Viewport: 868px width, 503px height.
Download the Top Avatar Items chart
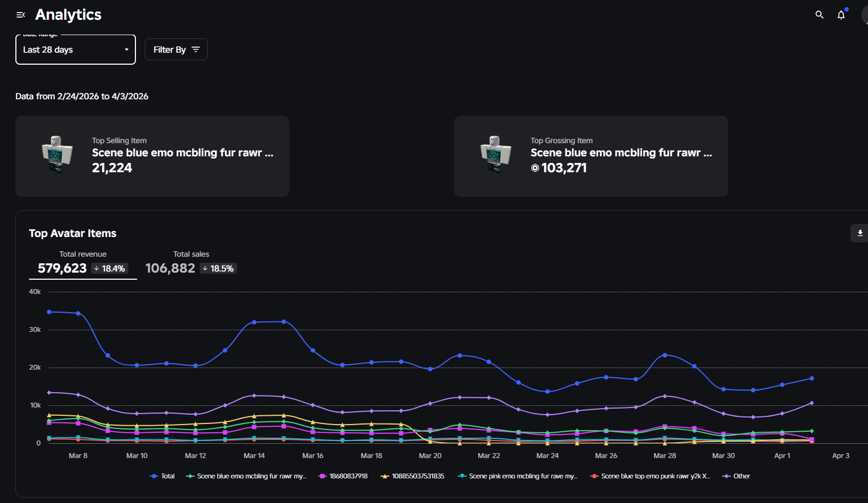tap(860, 233)
